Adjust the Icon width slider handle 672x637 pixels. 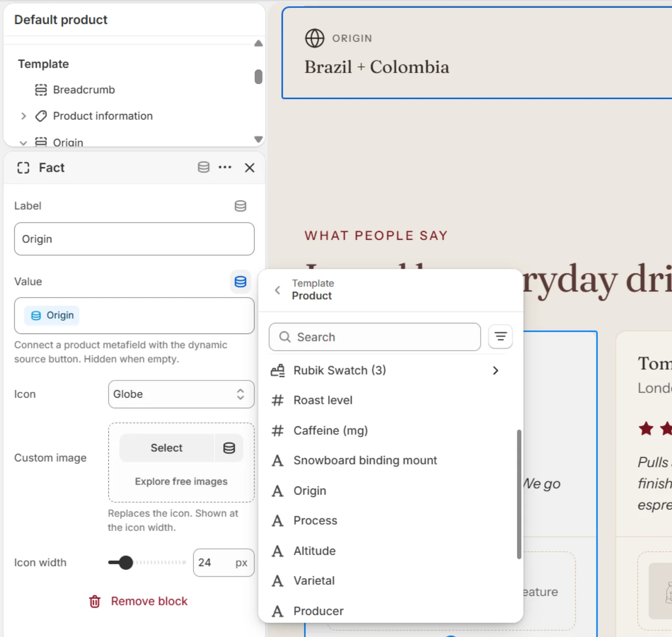coord(126,563)
